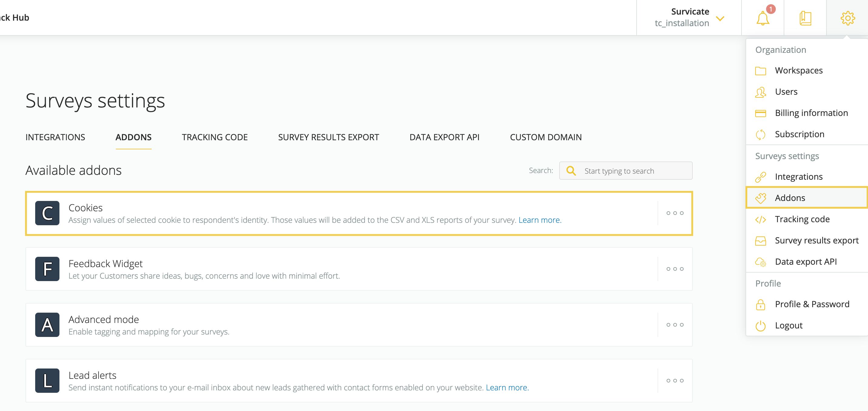Follow the Cookies Learn more link
This screenshot has width=868, height=411.
pos(540,220)
